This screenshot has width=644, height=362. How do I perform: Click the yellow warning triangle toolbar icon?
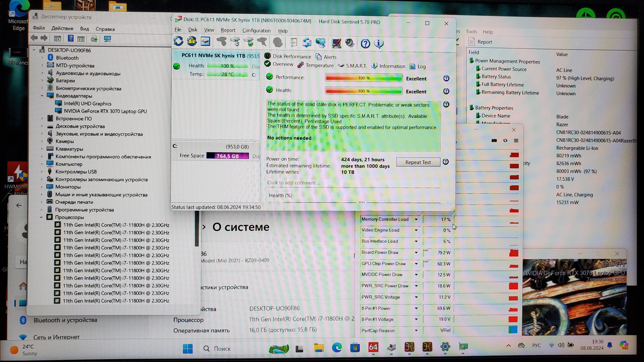pos(192,41)
